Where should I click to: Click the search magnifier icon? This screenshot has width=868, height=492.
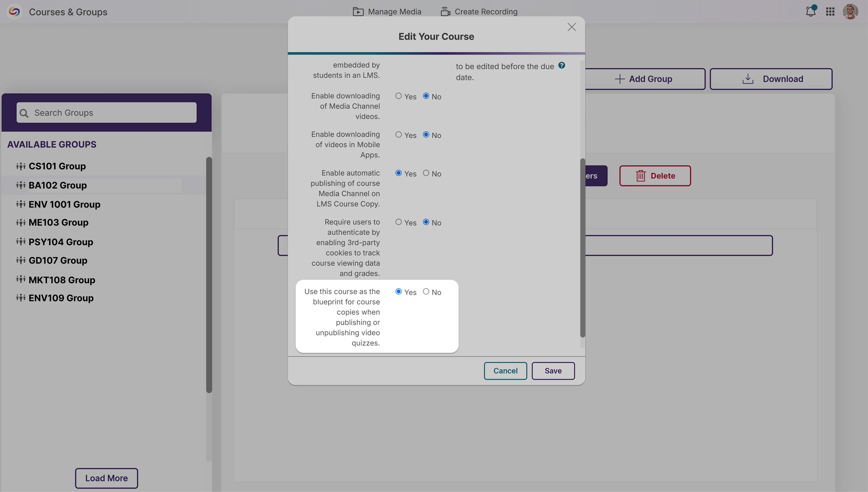24,113
